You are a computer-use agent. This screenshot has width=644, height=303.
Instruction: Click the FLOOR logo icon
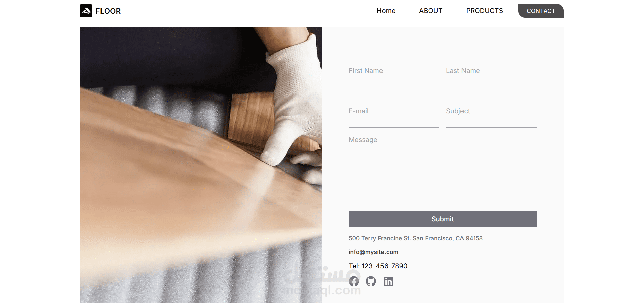pos(86,11)
